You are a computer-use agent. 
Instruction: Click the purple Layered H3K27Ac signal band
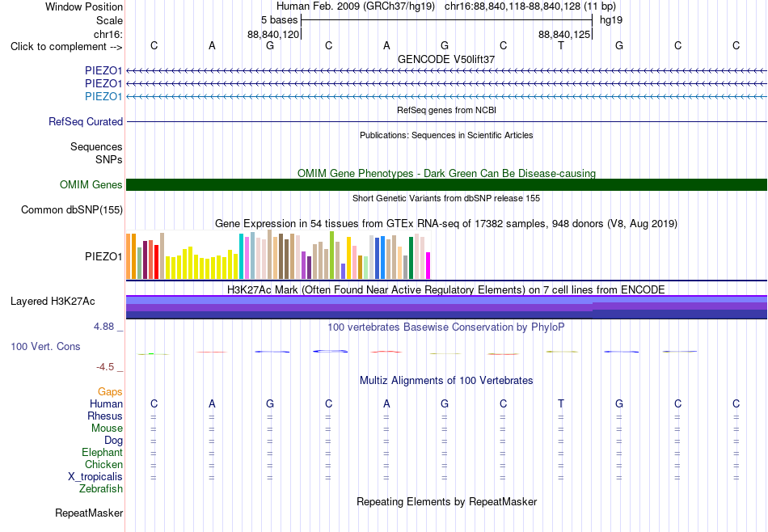pyautogui.click(x=446, y=307)
